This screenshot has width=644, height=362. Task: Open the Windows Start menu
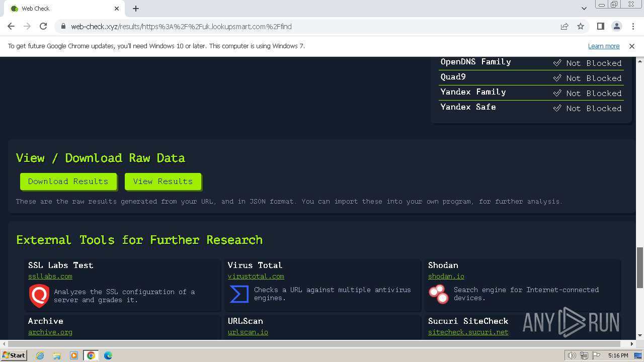click(x=14, y=355)
